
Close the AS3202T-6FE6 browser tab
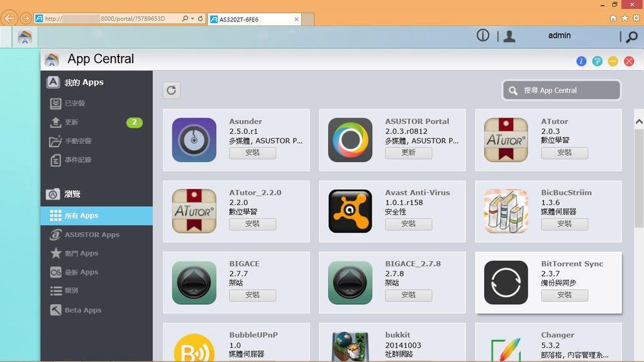(x=297, y=19)
